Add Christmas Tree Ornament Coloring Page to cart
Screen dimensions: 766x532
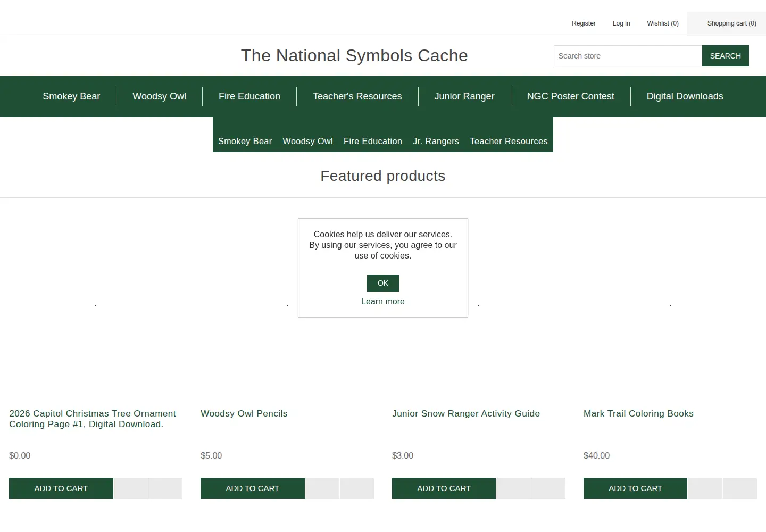coord(61,488)
